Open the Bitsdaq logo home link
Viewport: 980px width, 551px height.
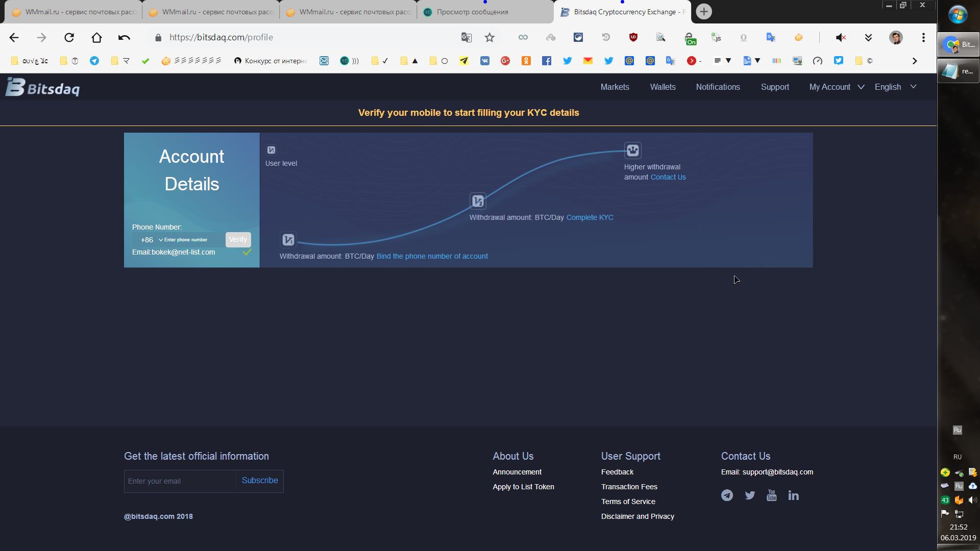coord(43,87)
